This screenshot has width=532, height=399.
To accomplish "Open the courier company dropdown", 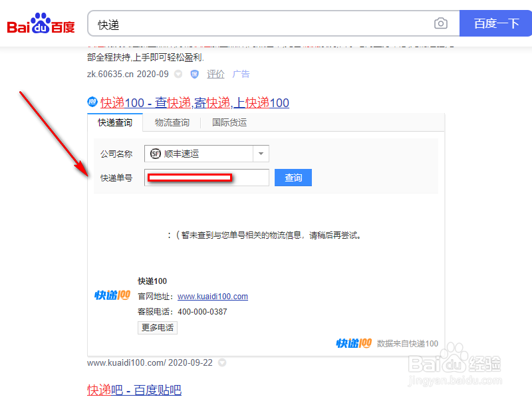I will pos(261,153).
